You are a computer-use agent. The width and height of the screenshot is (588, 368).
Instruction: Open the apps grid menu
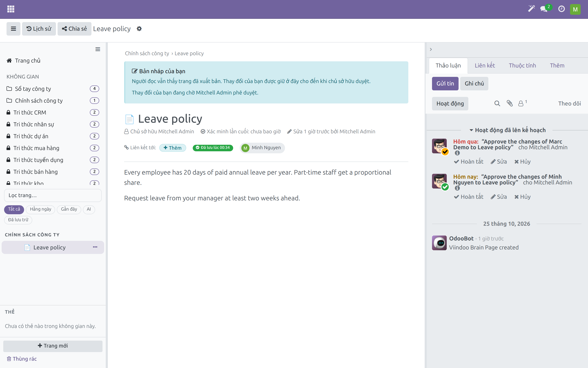point(11,9)
